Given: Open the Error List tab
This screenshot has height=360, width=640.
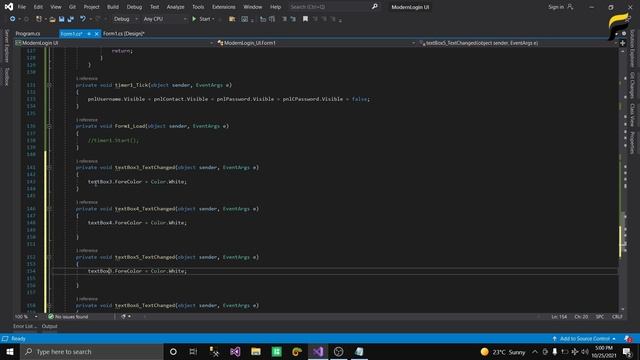Looking at the screenshot, I should tap(24, 326).
